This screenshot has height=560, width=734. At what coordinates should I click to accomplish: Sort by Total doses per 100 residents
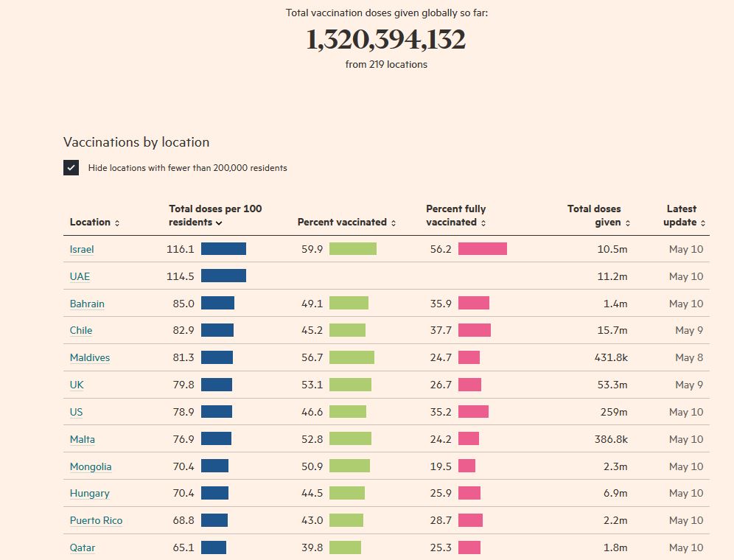(x=219, y=223)
